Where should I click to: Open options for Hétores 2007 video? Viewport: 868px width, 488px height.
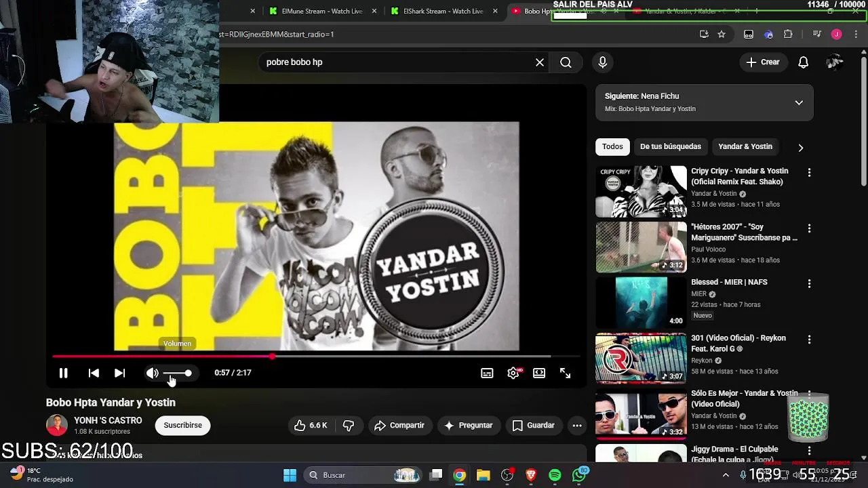(x=809, y=228)
